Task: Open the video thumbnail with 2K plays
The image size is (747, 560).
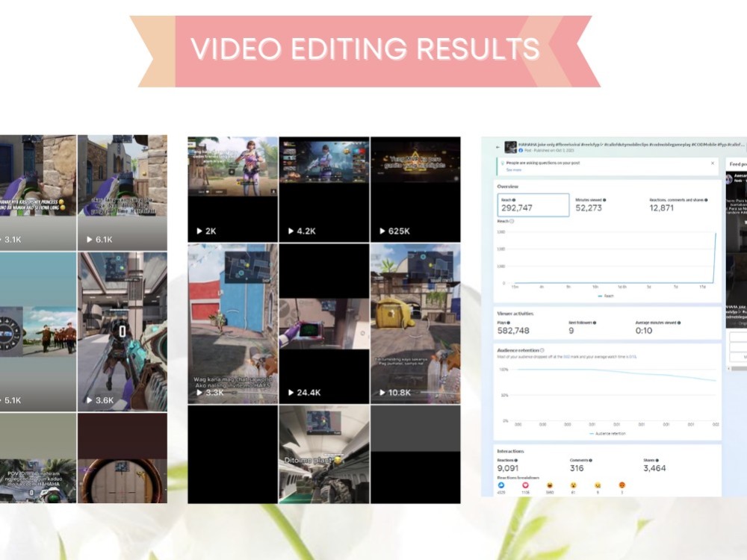Action: tap(232, 190)
